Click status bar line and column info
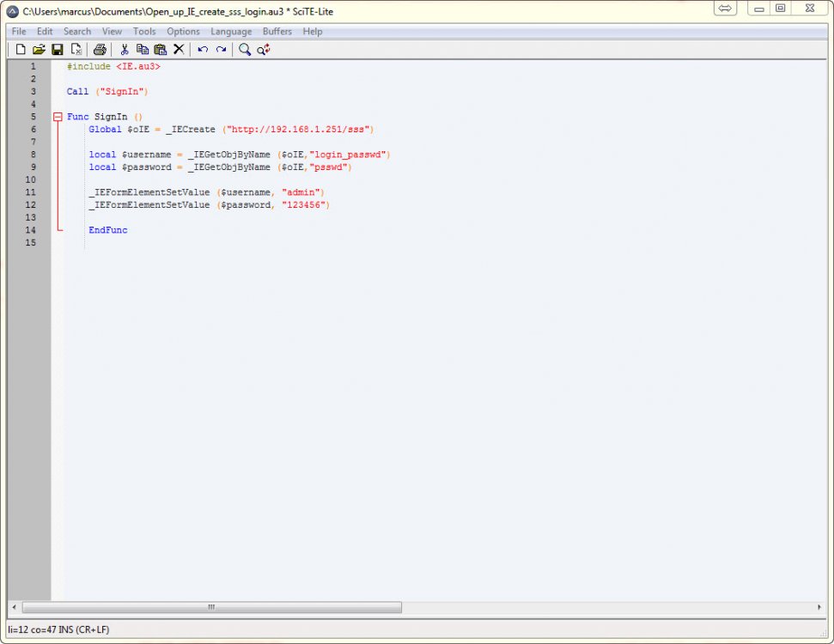834x644 pixels. point(58,629)
